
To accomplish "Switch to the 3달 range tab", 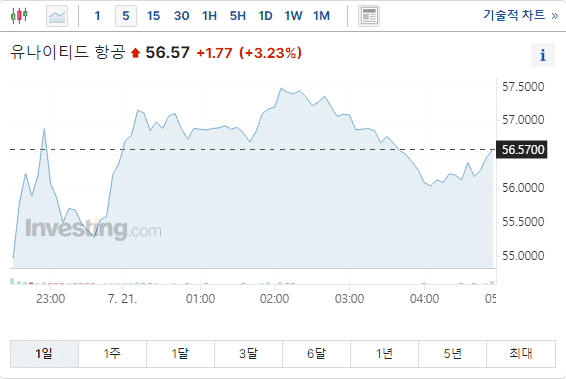I will click(248, 354).
